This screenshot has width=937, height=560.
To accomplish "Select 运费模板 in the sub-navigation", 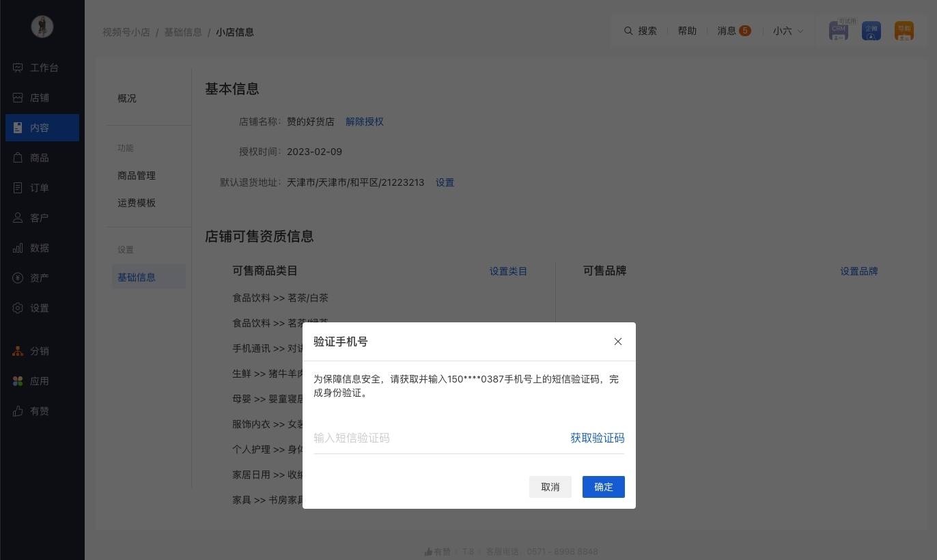I will (x=137, y=203).
